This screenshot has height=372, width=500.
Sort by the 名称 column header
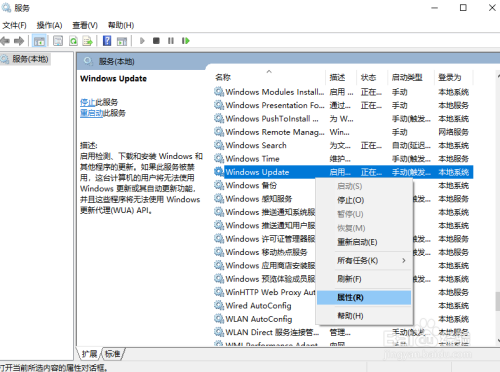point(269,77)
